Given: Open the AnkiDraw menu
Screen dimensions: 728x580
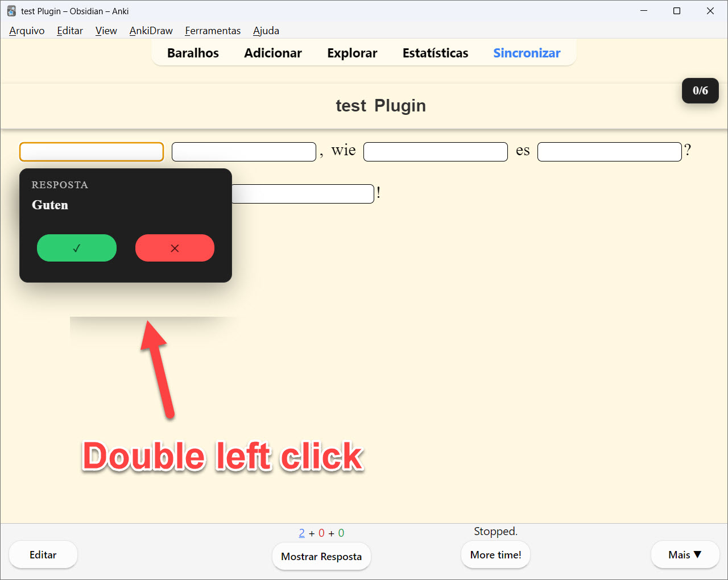Looking at the screenshot, I should point(151,31).
